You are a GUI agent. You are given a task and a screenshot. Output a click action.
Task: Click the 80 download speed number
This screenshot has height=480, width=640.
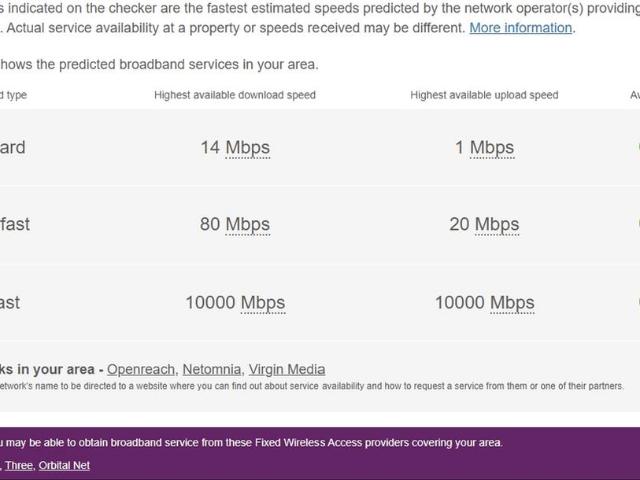point(210,224)
